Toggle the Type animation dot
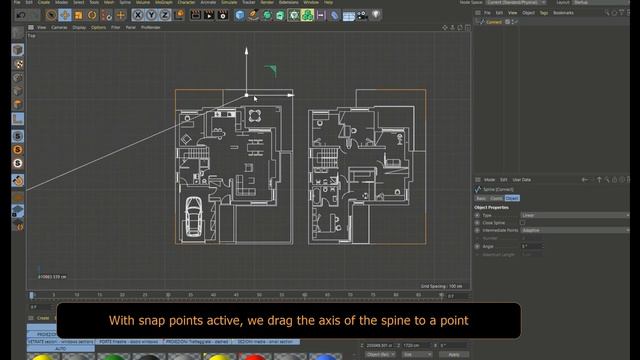The image size is (640, 360). [477, 215]
